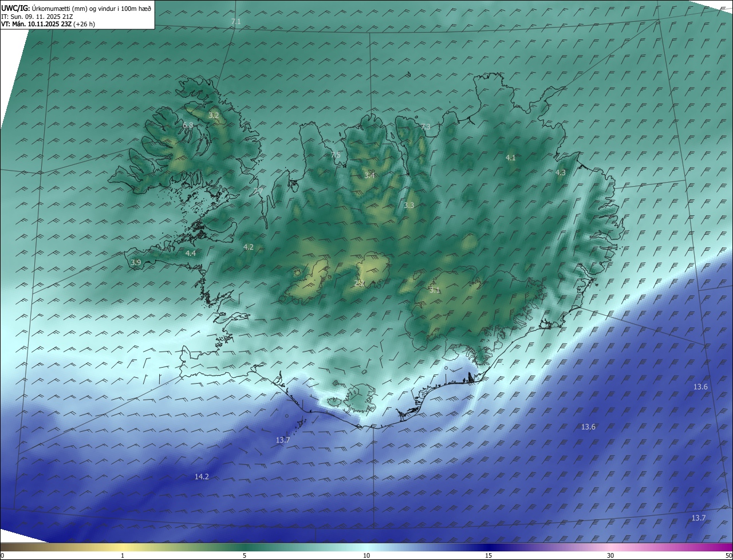Select the 'IT: Sun. 09. 11. 2025 21Z' line
The image size is (733, 560).
[37, 17]
